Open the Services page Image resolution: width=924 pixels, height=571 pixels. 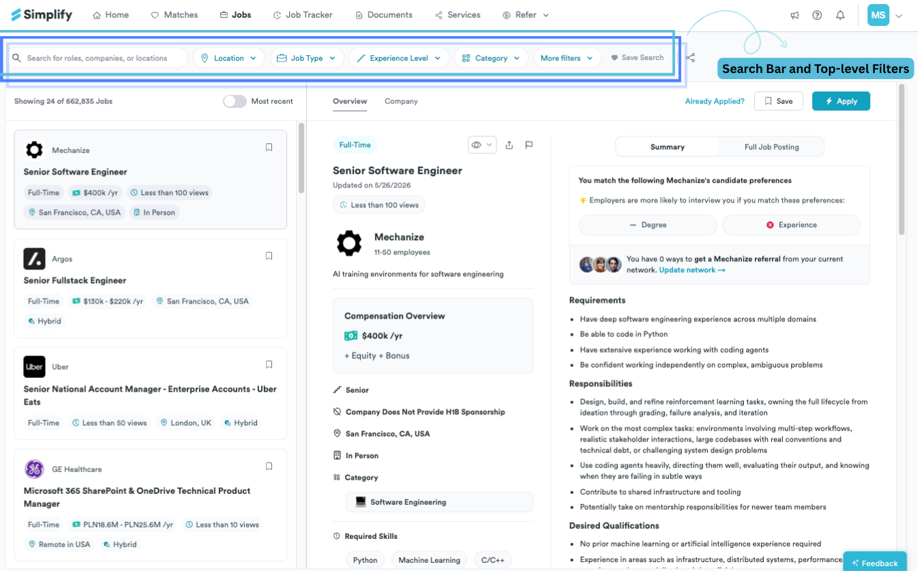(458, 15)
